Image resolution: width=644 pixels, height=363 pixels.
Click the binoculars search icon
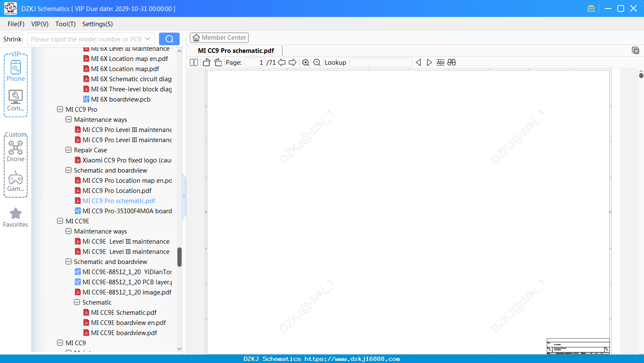[x=452, y=63]
